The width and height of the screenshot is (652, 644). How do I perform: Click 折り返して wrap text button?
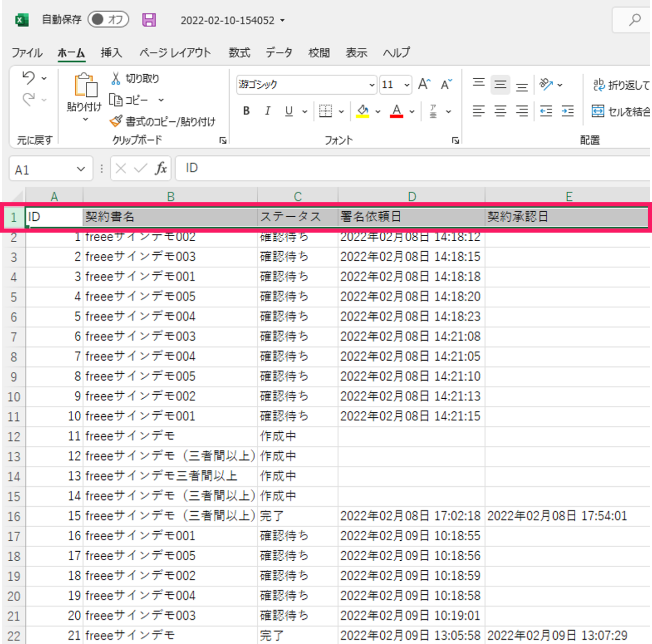coord(621,85)
